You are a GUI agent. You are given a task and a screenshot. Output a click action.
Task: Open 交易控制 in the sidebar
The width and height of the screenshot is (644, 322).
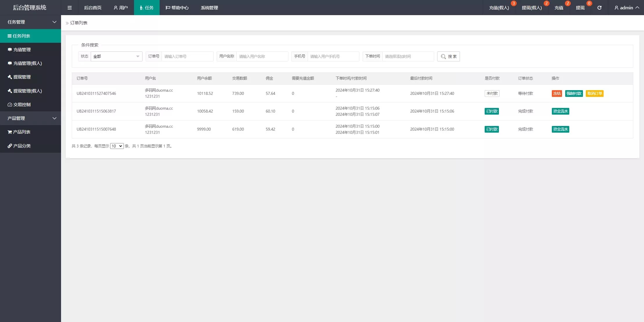click(x=22, y=104)
